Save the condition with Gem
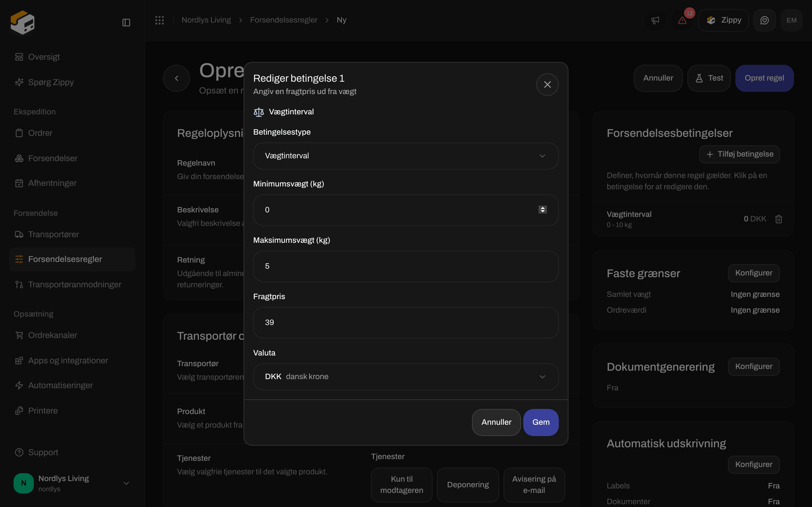Viewport: 812px width, 507px height. (x=541, y=422)
